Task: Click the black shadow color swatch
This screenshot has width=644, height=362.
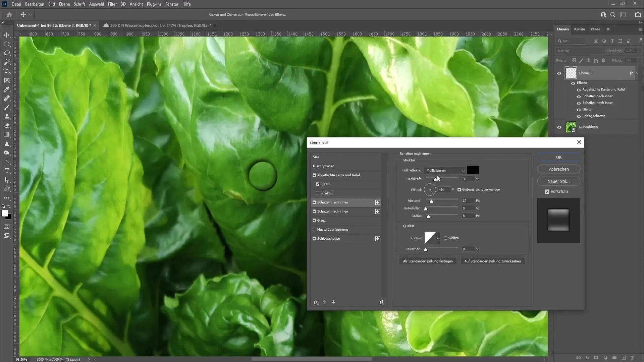Action: 473,170
